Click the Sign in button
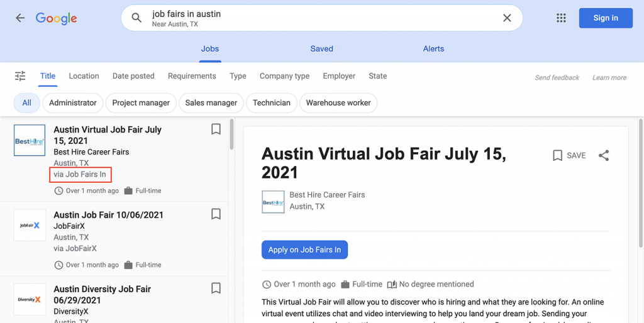The height and width of the screenshot is (323, 644). (606, 18)
